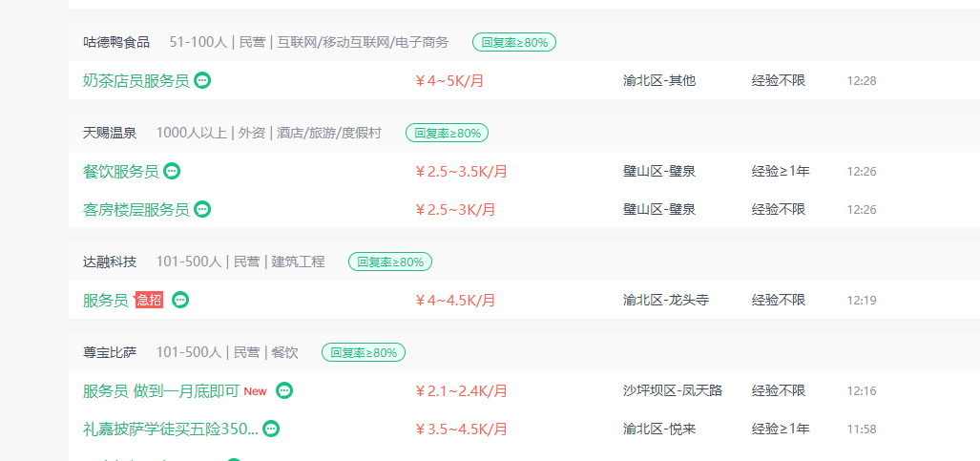View company 咕德鸭食品 profile

pyautogui.click(x=116, y=43)
